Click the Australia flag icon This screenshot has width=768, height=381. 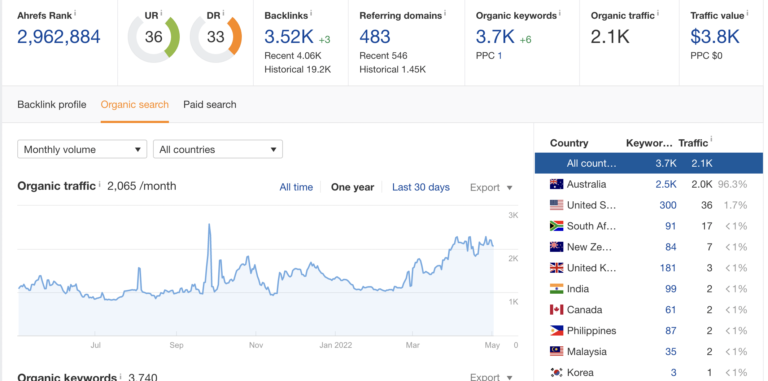pyautogui.click(x=556, y=184)
